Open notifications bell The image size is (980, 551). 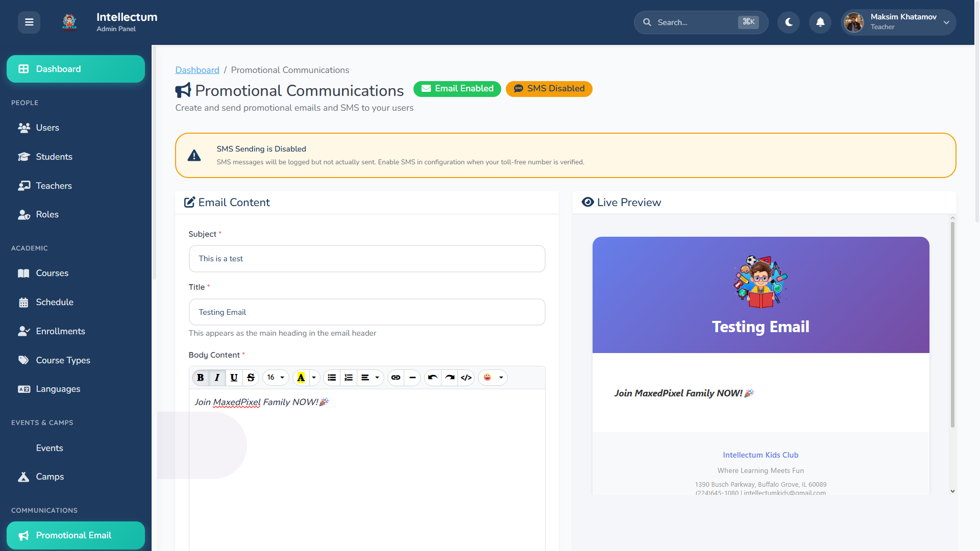(x=820, y=22)
